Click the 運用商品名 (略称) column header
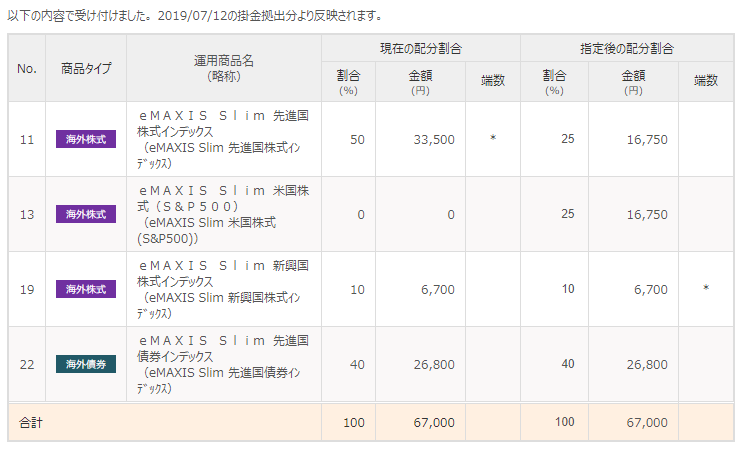742x449 pixels. click(x=223, y=68)
